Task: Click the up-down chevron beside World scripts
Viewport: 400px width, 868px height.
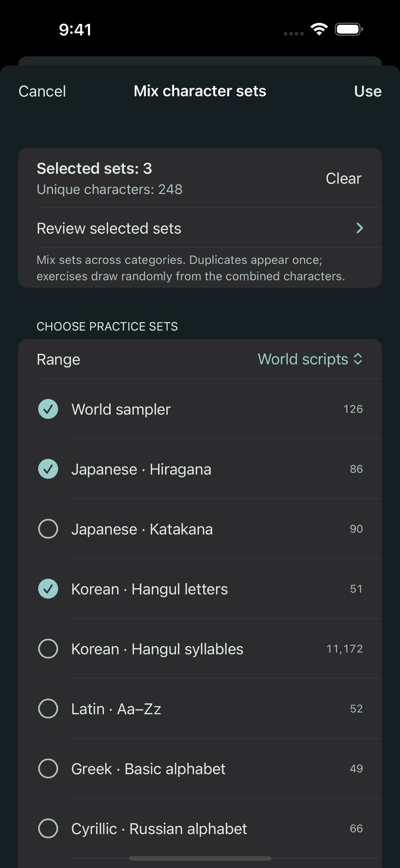Action: point(358,359)
